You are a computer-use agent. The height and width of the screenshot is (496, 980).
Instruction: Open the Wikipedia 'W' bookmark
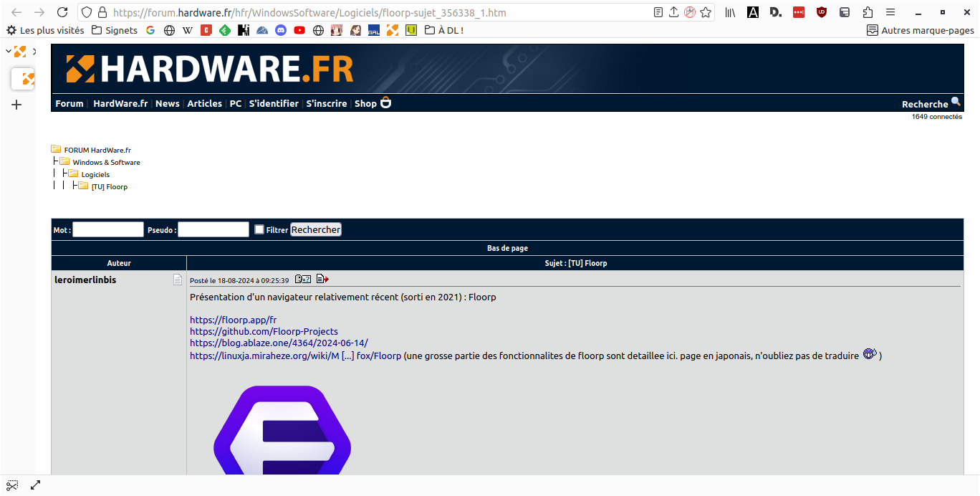click(188, 30)
